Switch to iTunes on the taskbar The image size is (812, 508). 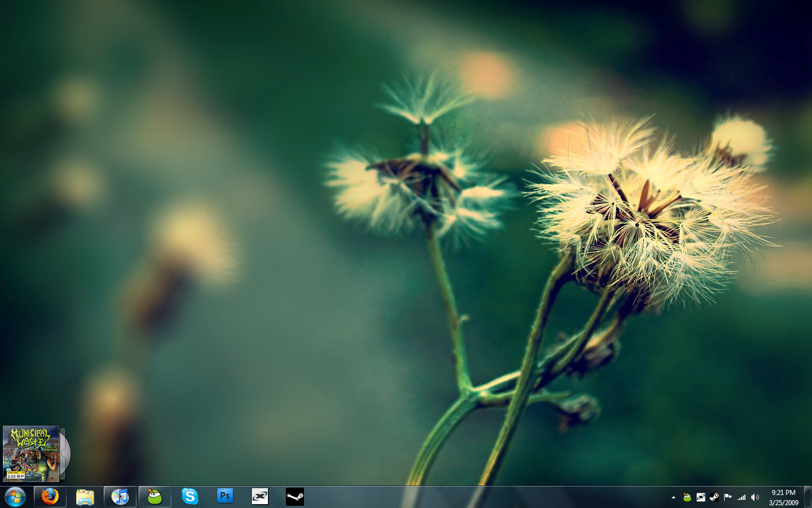[120, 497]
